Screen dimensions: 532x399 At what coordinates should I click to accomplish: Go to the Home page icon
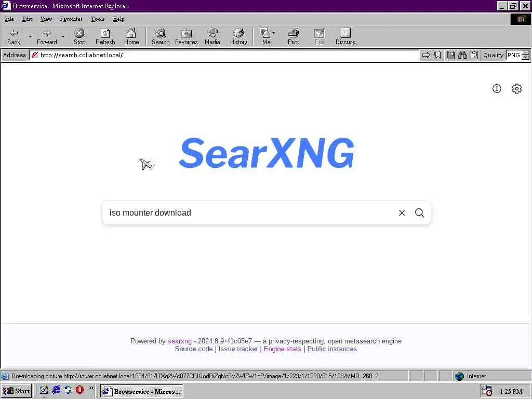point(131,37)
